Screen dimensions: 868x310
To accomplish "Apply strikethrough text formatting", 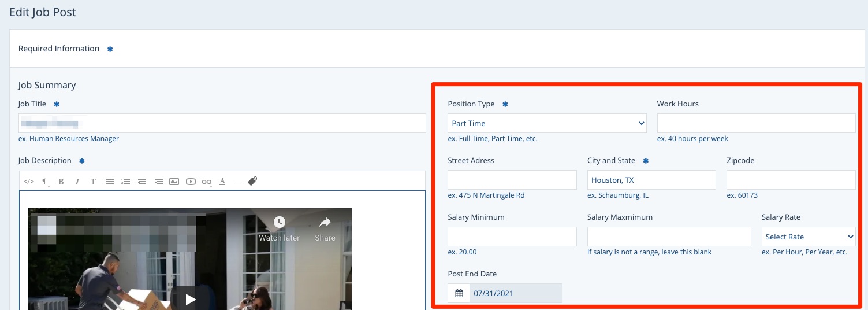I will click(x=93, y=182).
